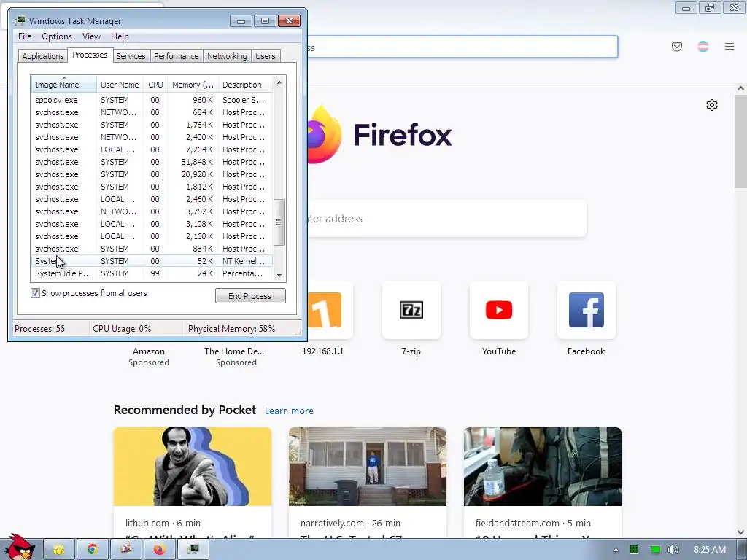The width and height of the screenshot is (747, 560).
Task: Select the System Idle Process row
Action: click(152, 273)
